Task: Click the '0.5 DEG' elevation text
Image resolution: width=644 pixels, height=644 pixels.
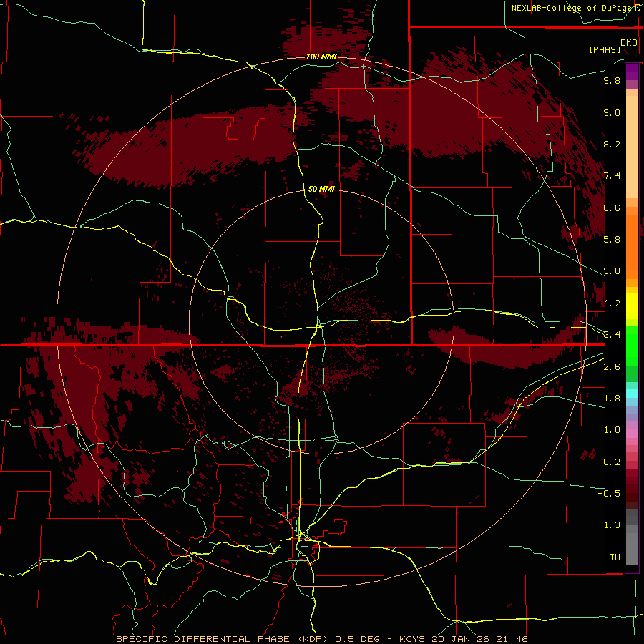Action: tap(357, 639)
